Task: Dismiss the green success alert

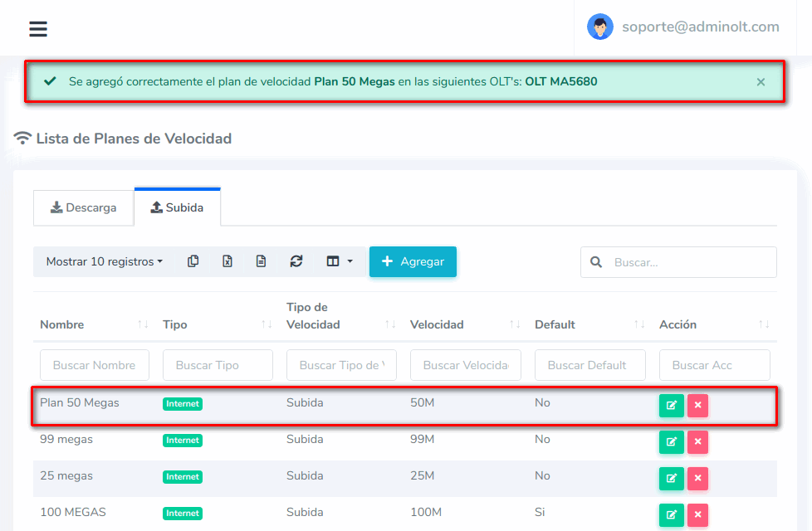Action: tap(761, 82)
